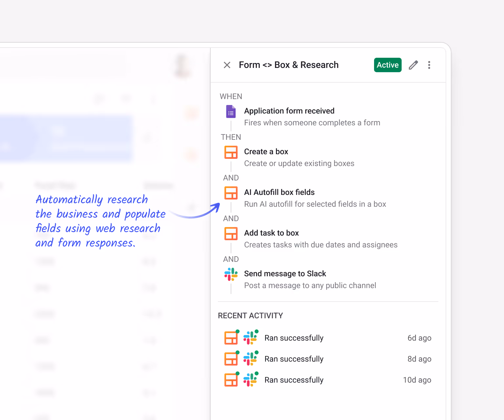Screen dimensions: 504x420
Task: Click the purple Google Forms trigger icon
Action: [x=231, y=112]
